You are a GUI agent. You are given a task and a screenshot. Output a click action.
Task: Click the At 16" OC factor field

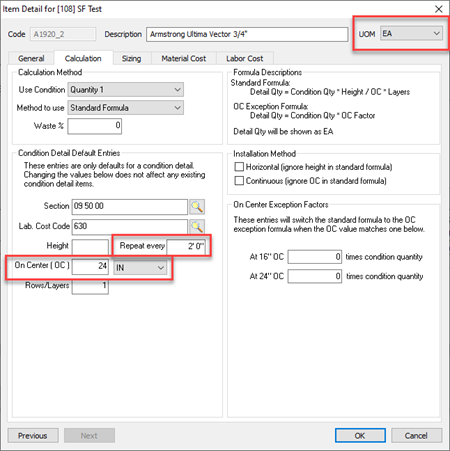[315, 257]
